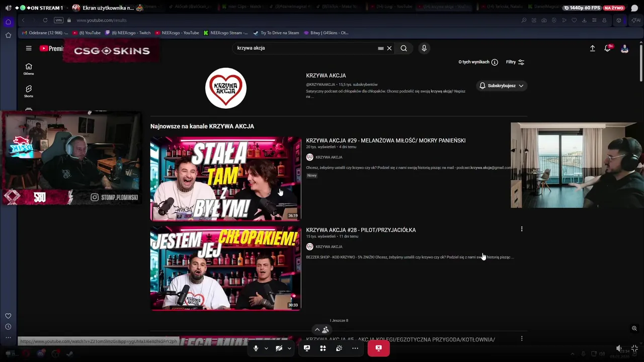This screenshot has height=362, width=644.
Task: Click the browser address bar URL
Action: [x=102, y=20]
